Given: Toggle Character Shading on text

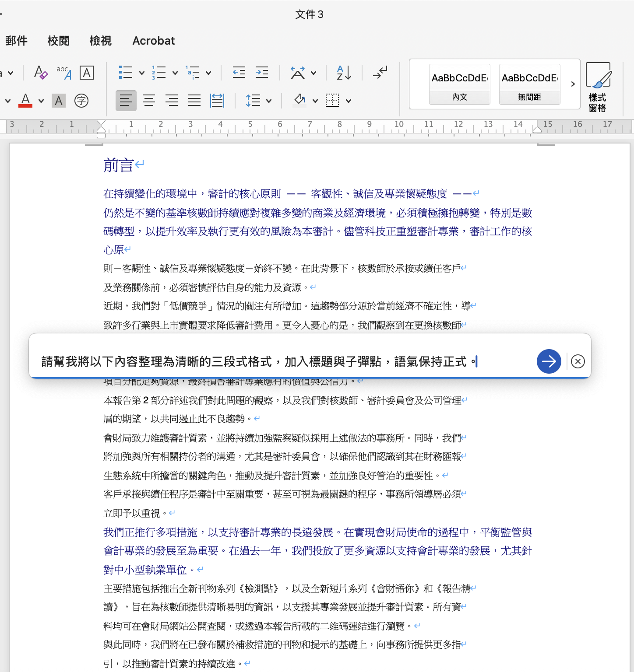Looking at the screenshot, I should 59,101.
